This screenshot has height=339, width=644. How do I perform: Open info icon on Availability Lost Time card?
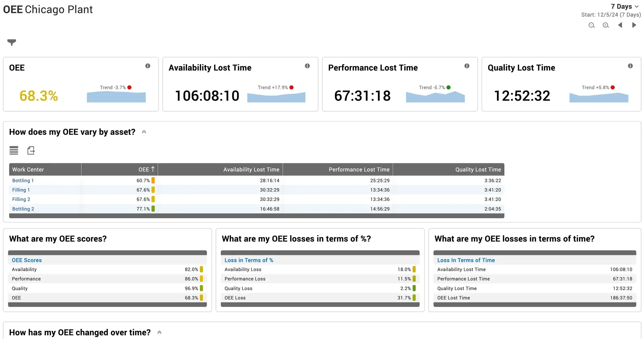tap(307, 66)
